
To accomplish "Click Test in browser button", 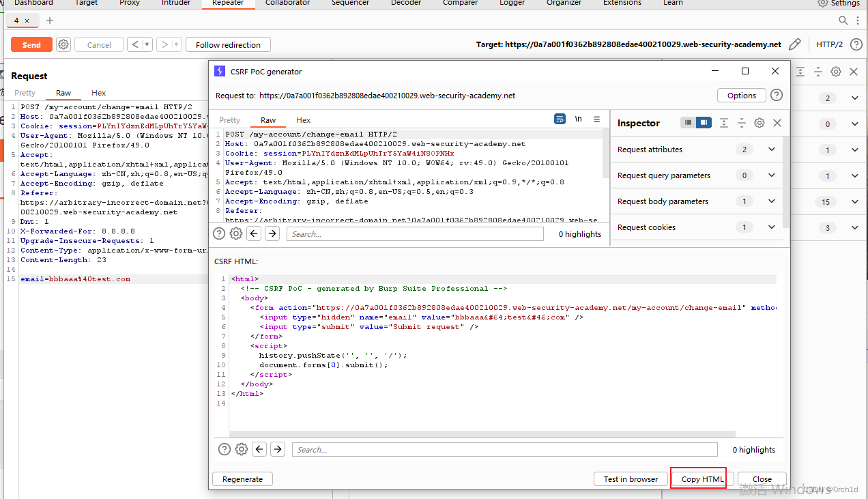I will (x=631, y=479).
